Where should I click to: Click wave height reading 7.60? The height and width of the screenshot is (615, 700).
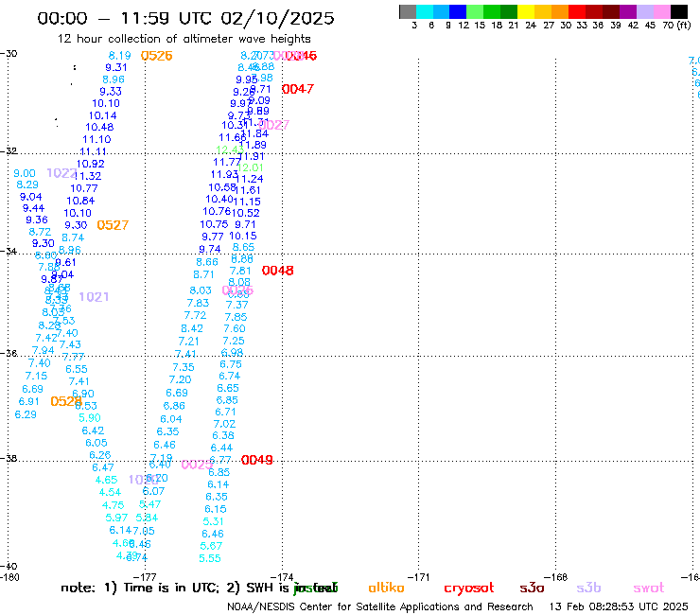(x=235, y=328)
